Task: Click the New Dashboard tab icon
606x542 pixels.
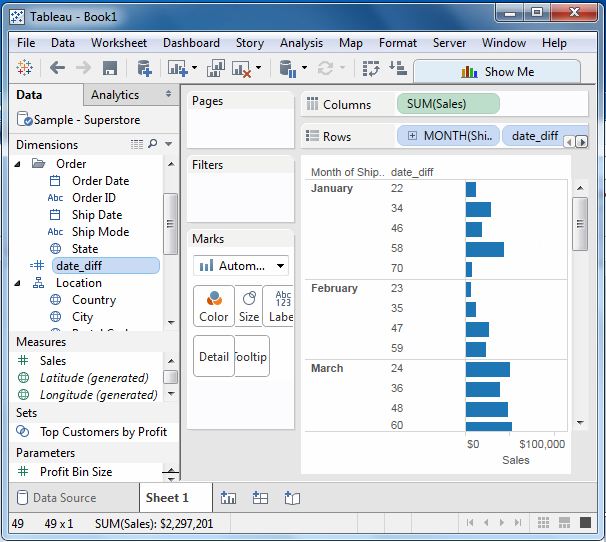Action: [260, 497]
